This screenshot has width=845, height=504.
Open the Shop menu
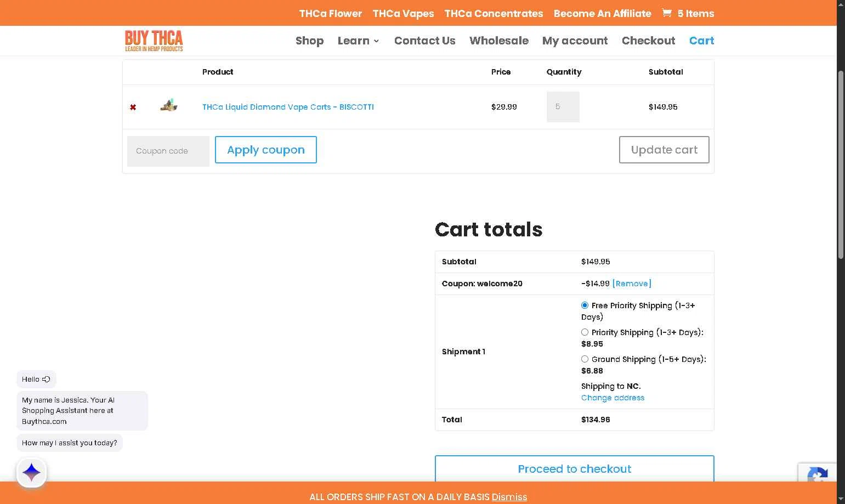tap(309, 41)
